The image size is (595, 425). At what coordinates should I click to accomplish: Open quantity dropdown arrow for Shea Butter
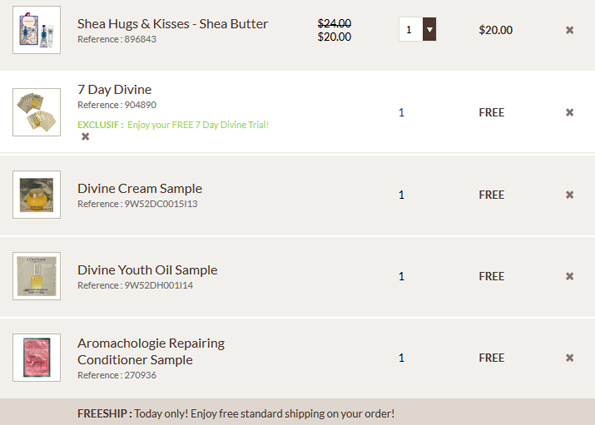coord(429,29)
